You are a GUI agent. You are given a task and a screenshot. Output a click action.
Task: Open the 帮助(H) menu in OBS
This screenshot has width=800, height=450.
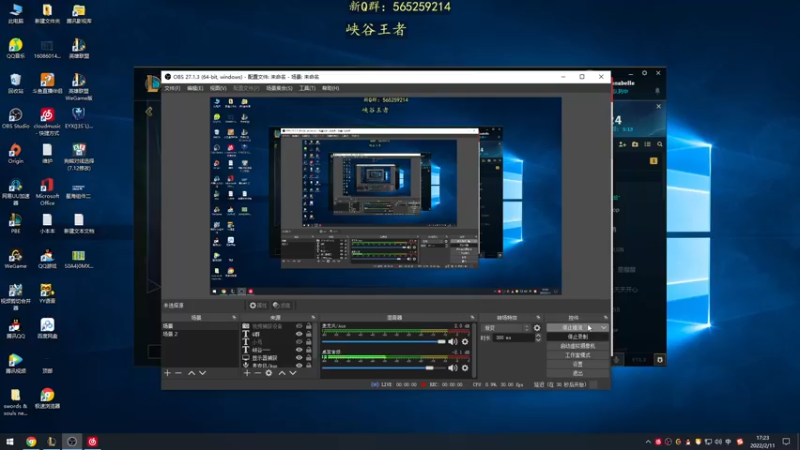click(x=331, y=88)
